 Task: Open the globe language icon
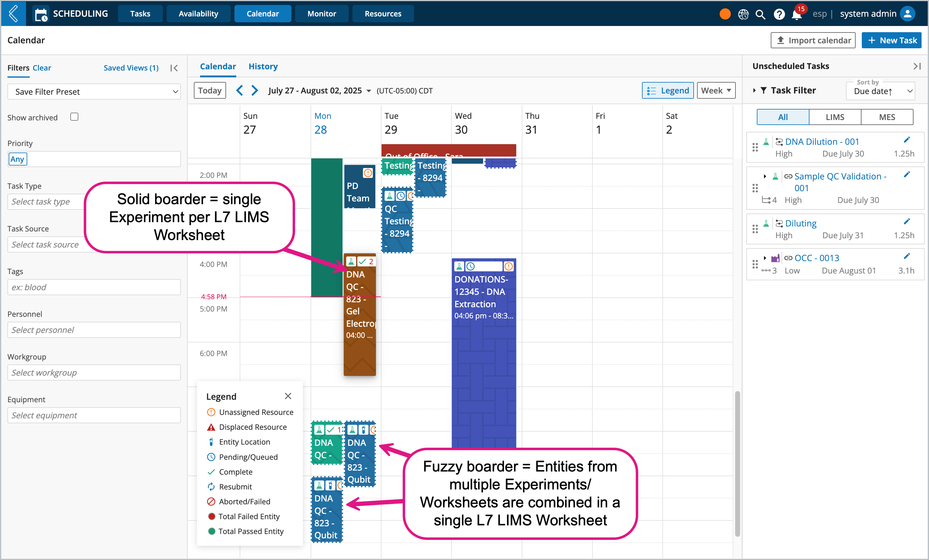click(743, 14)
